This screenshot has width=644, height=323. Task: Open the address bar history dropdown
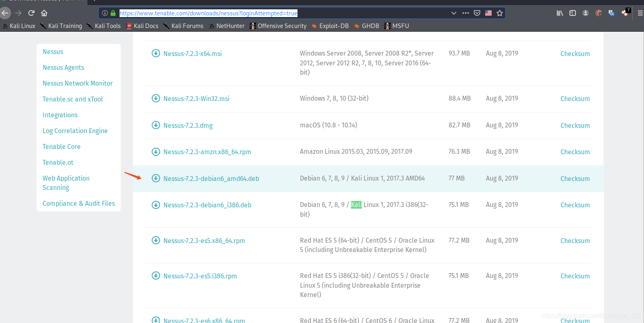(x=454, y=13)
